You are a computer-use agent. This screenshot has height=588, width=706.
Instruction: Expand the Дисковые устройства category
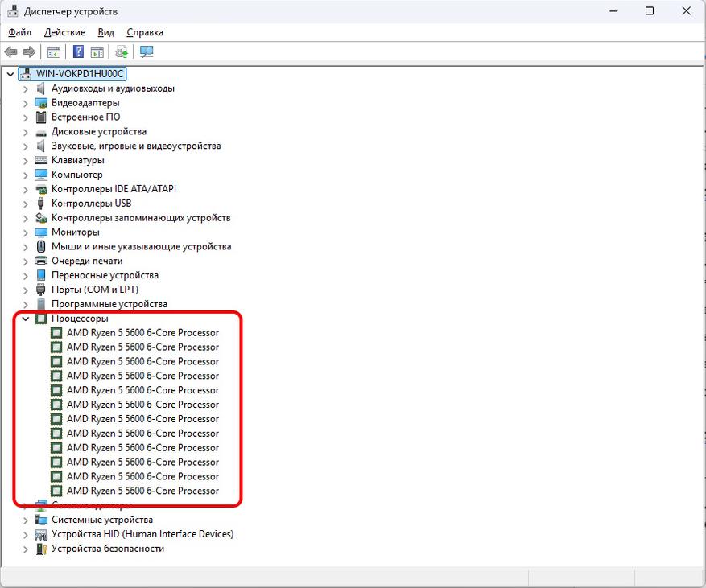click(26, 132)
